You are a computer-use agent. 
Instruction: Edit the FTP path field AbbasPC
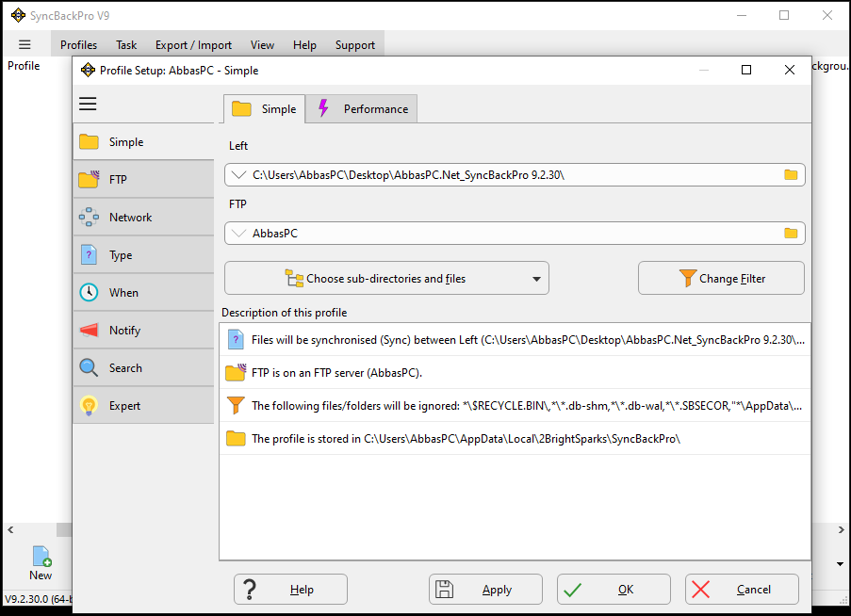516,234
